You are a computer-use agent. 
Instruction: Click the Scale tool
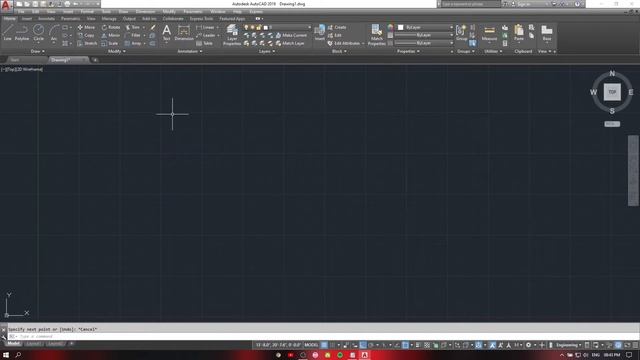click(110, 43)
